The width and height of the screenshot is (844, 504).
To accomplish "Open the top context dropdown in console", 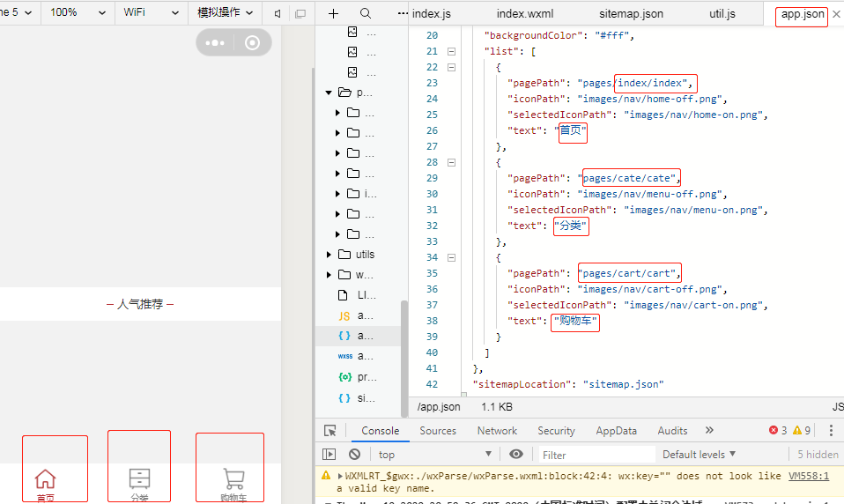I will point(434,455).
